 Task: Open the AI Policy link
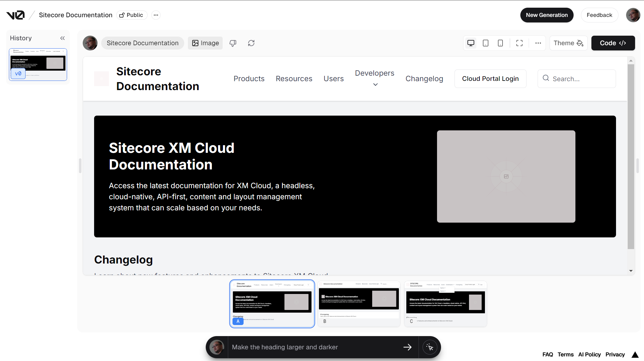coord(590,355)
